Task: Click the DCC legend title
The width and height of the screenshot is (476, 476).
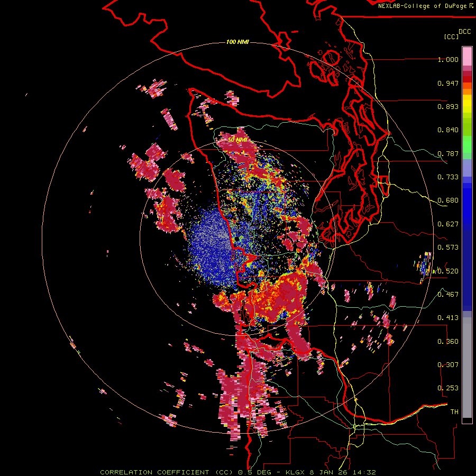Action: tap(464, 32)
